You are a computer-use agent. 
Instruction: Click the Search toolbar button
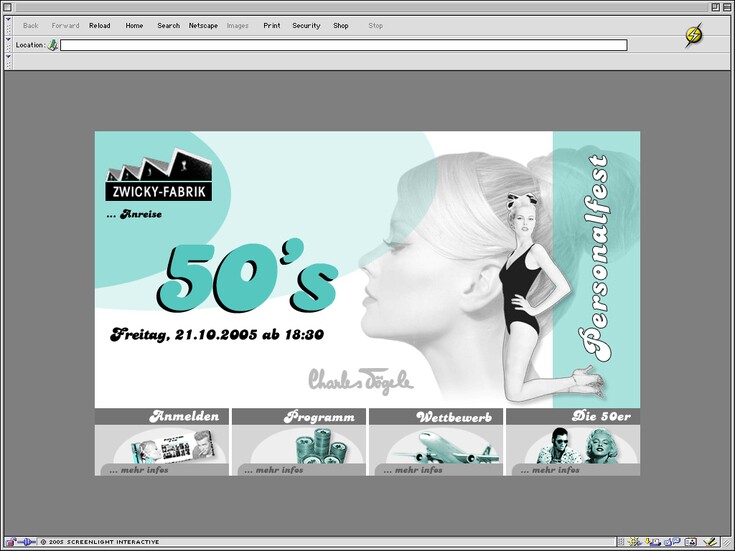tap(168, 26)
